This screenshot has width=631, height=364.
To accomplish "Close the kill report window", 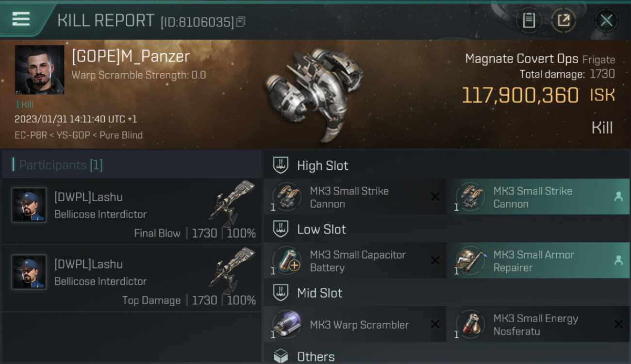I will [x=606, y=20].
